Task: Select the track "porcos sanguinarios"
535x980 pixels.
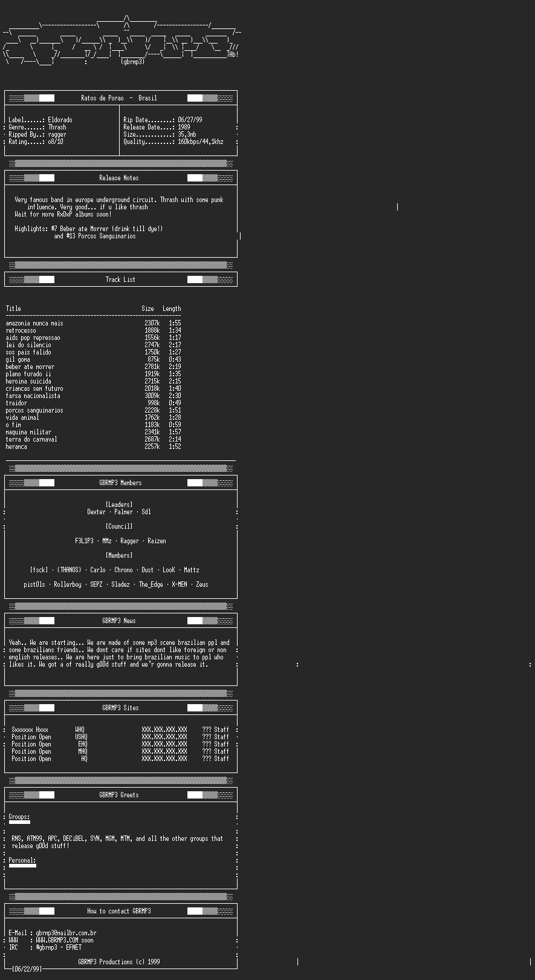Action: point(34,410)
